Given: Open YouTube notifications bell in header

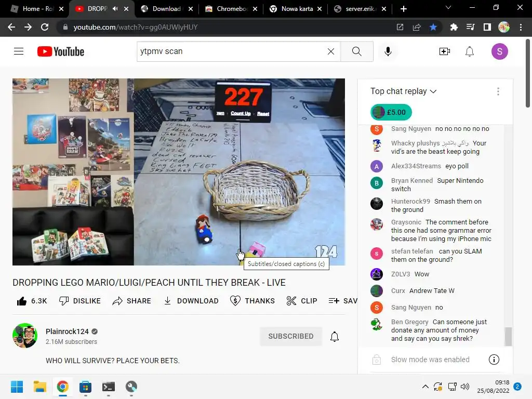Looking at the screenshot, I should [x=470, y=51].
